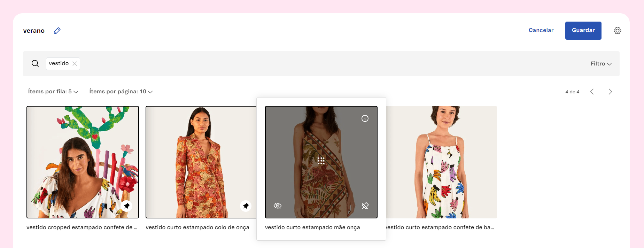Image resolution: width=644 pixels, height=248 pixels.
Task: Open Ítems por página dropdown
Action: pos(121,92)
